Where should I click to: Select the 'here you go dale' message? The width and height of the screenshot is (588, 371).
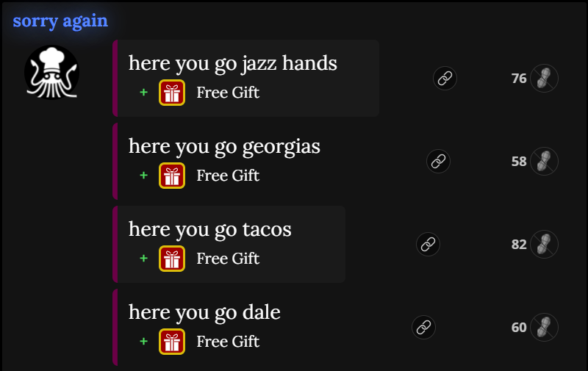(x=204, y=312)
